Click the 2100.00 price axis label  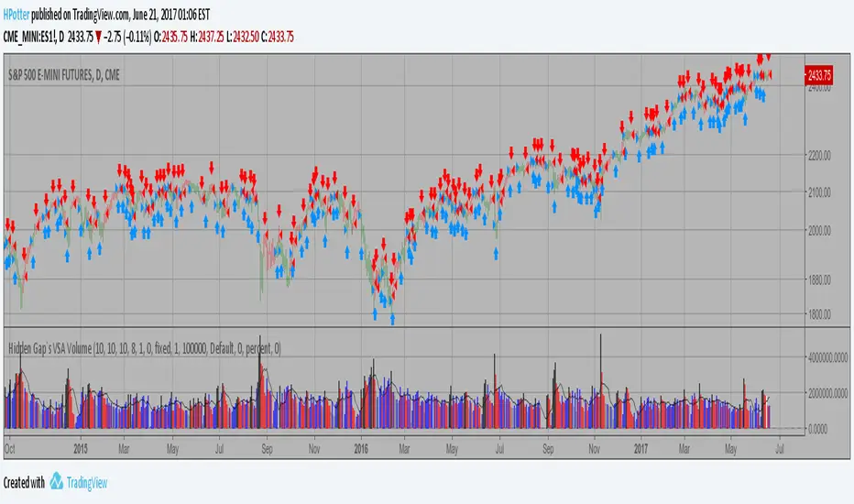[819, 192]
